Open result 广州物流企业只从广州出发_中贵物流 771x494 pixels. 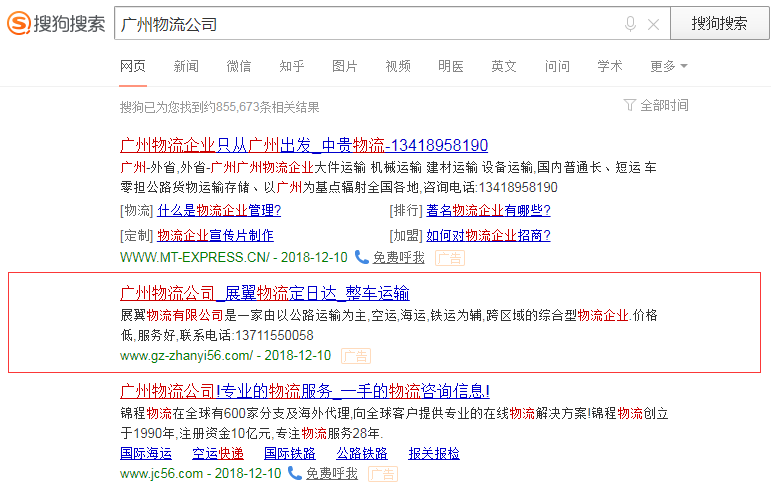[304, 145]
